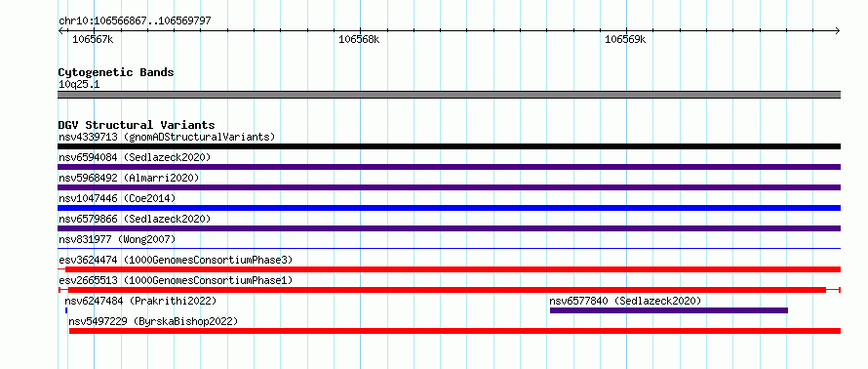Screen dimensions: 868x369
Task: Click the 10q25.1 band label
Action: click(79, 85)
